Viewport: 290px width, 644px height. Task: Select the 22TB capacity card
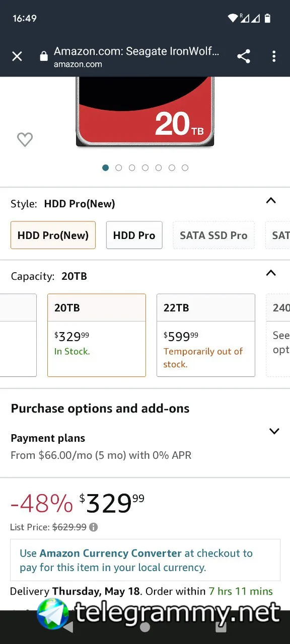pos(206,335)
